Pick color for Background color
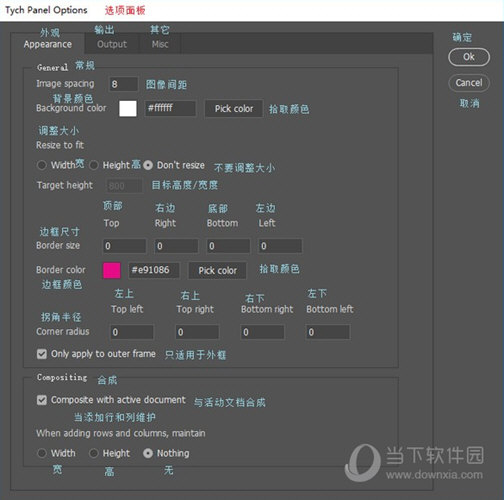 coord(234,109)
